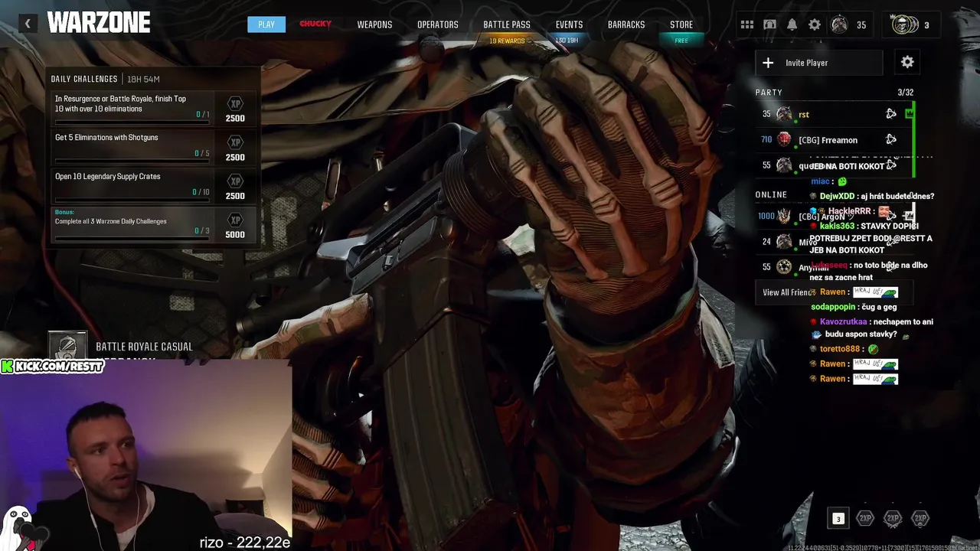Open the social panel settings gear

coord(907,62)
